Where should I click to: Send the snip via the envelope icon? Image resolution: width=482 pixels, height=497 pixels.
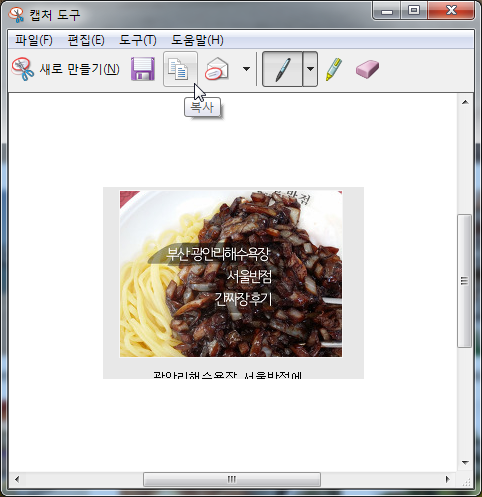click(x=217, y=69)
